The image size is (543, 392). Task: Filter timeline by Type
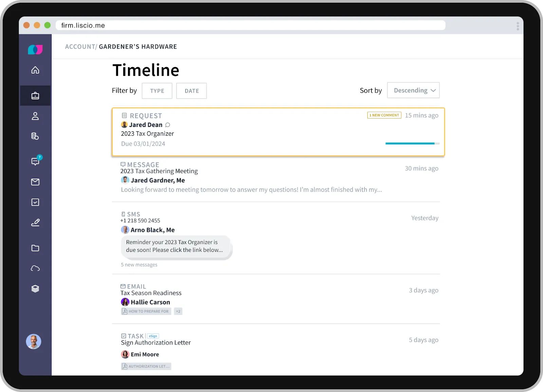(x=157, y=91)
